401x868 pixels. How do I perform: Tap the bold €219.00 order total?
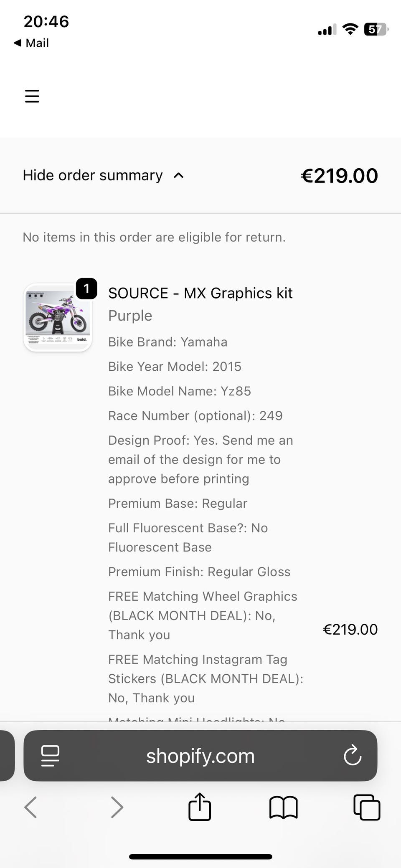point(339,176)
